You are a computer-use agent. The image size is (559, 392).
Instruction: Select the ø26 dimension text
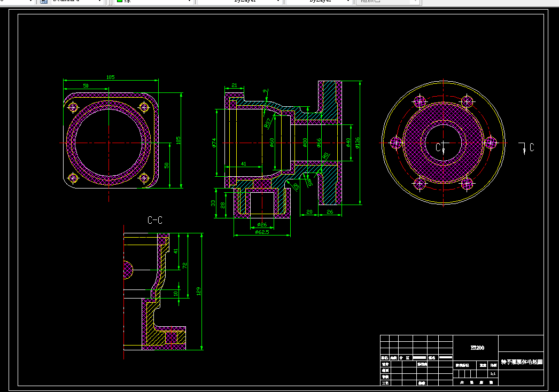click(x=262, y=224)
